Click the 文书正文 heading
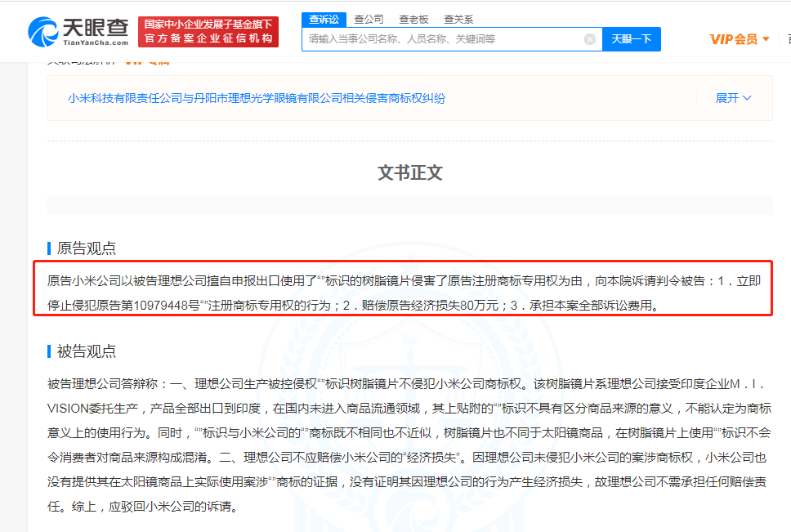The image size is (791, 532). pos(410,173)
